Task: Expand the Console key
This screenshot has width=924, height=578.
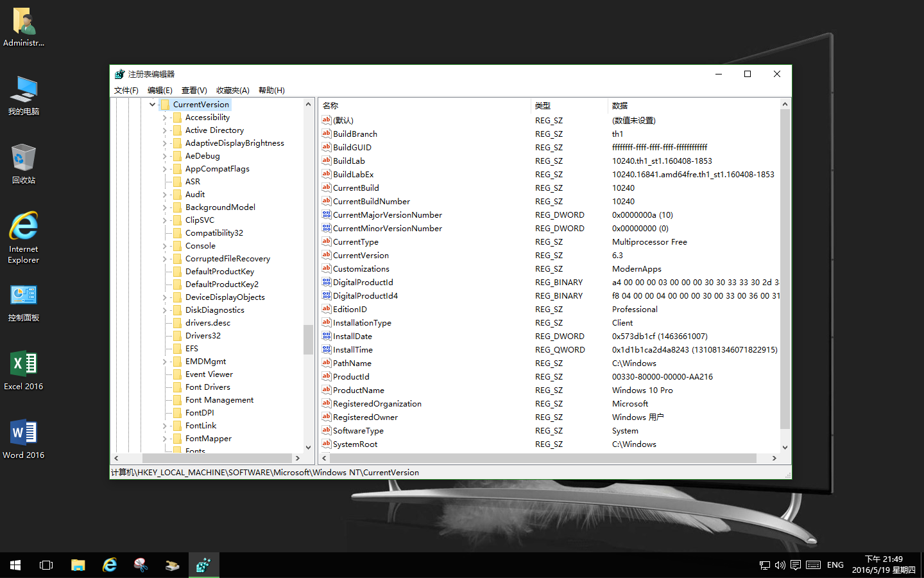Action: coord(164,246)
